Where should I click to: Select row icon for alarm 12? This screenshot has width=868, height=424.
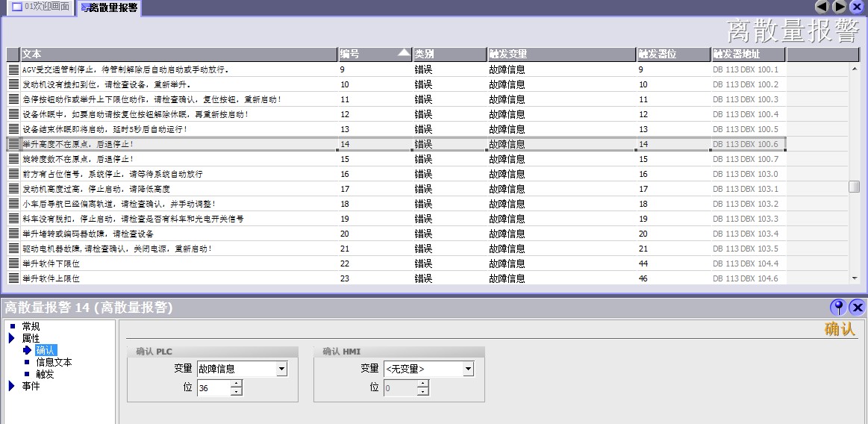pos(14,114)
